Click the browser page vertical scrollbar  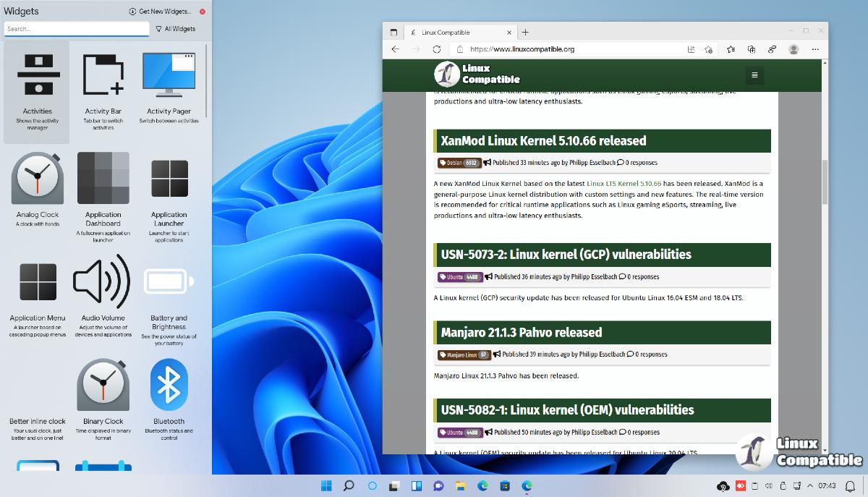[825, 181]
